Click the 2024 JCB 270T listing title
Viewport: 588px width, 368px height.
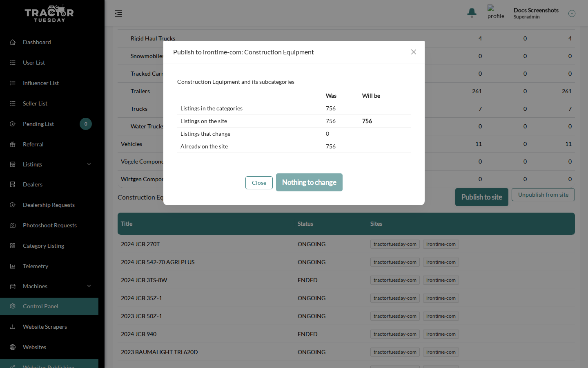[x=140, y=244]
